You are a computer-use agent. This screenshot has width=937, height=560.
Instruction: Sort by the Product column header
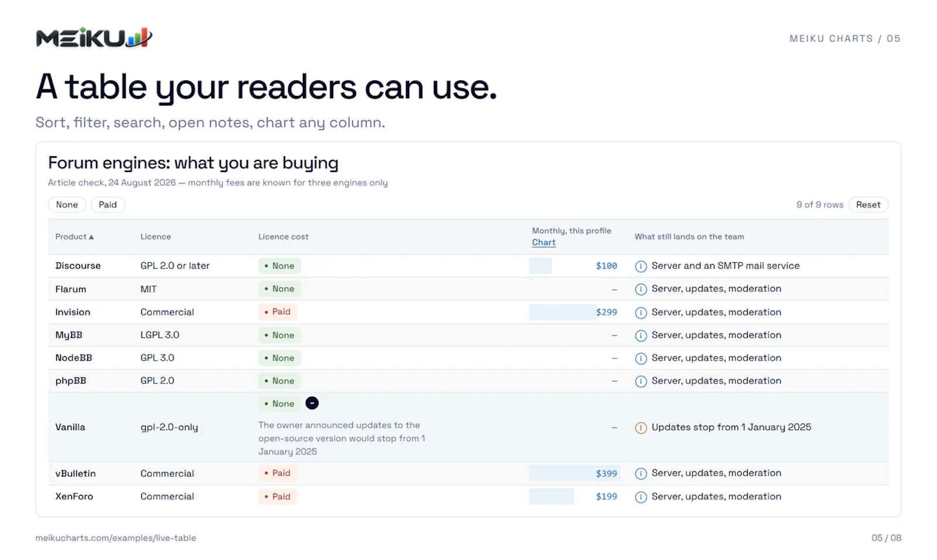point(74,237)
